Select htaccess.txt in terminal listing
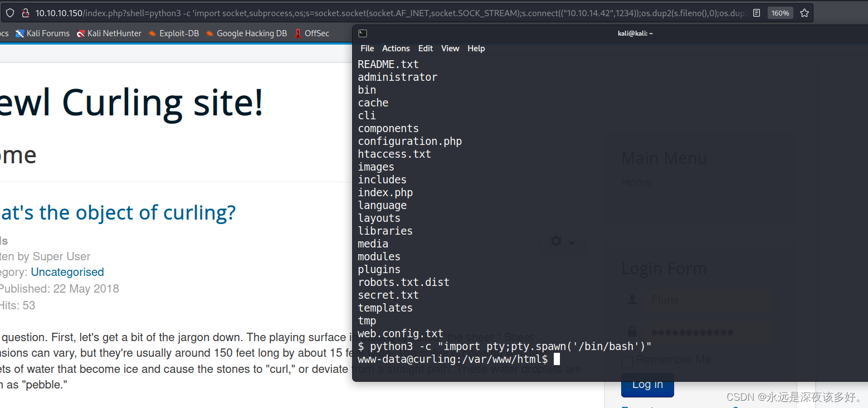 coord(394,154)
